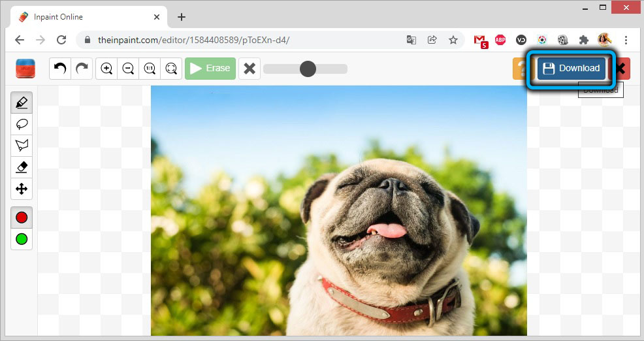Viewport: 644px width, 341px height.
Task: Close editor with the red X button
Action: click(622, 68)
